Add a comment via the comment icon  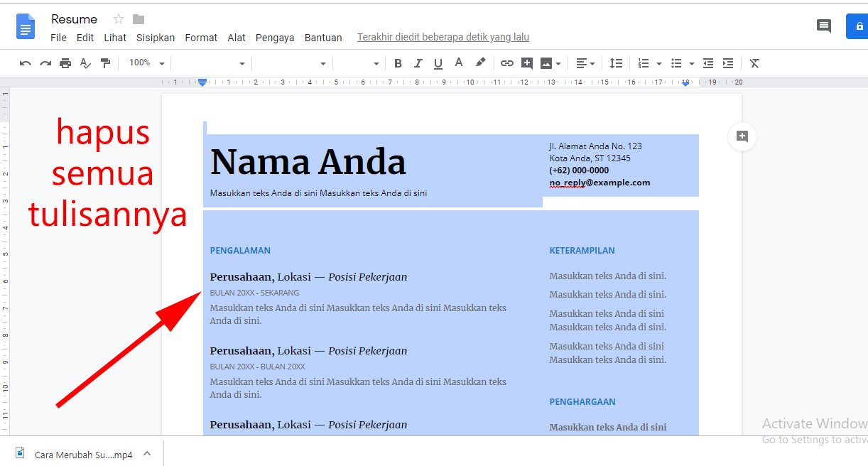526,63
